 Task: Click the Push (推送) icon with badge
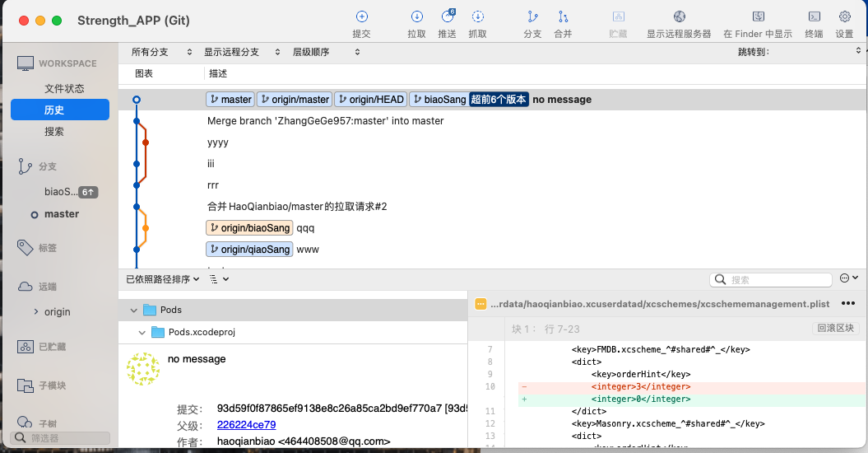pyautogui.click(x=448, y=16)
